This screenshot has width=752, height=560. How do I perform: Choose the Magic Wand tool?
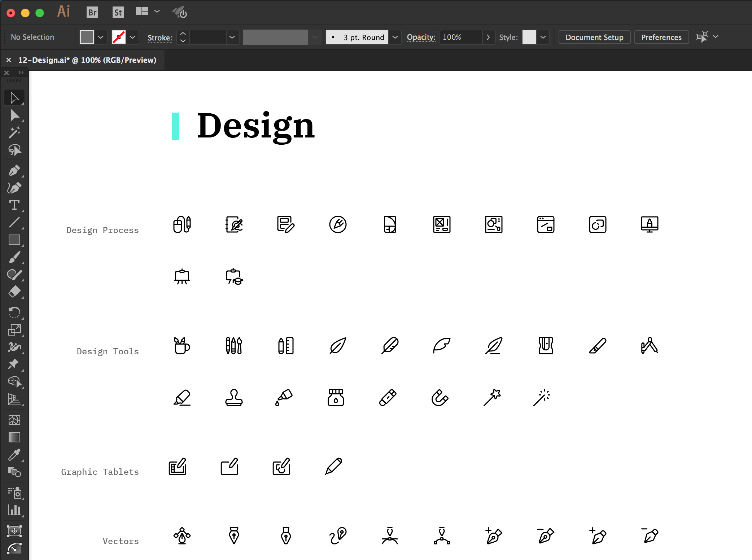click(14, 132)
